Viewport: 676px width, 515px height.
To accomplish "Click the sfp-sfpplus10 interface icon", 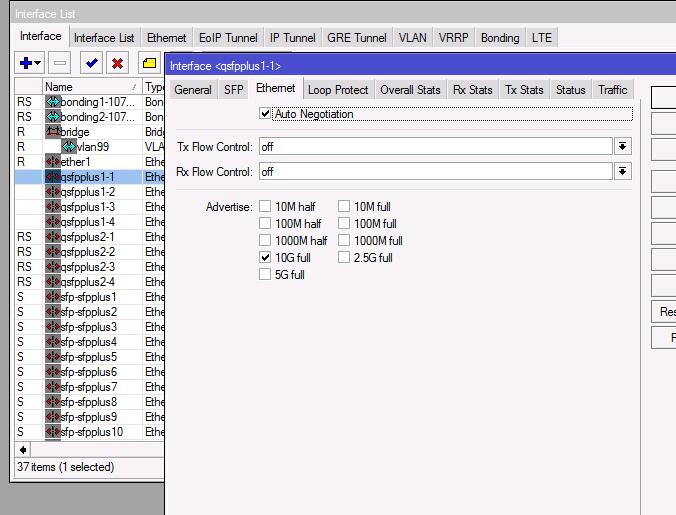I will pyautogui.click(x=53, y=432).
